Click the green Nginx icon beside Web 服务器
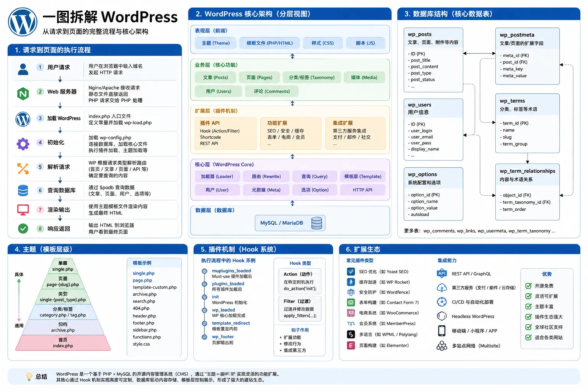 23,93
